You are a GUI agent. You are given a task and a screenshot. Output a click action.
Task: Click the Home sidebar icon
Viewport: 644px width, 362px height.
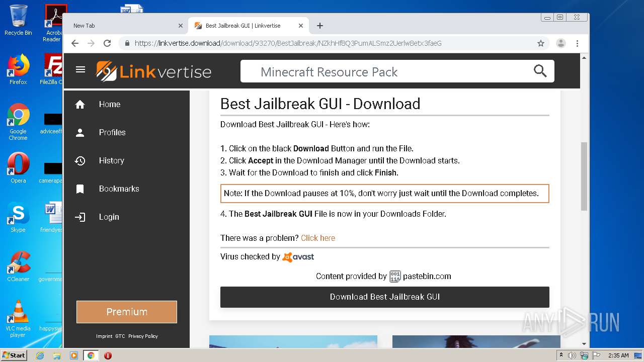(x=80, y=104)
